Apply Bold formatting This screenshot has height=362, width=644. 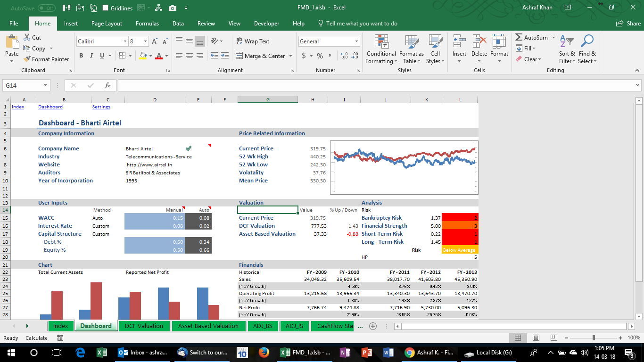[x=81, y=56]
